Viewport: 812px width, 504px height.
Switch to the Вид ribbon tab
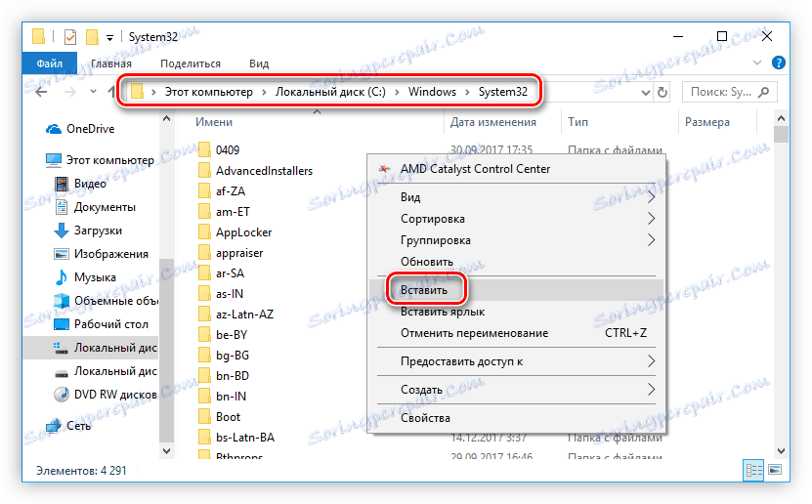pyautogui.click(x=259, y=63)
